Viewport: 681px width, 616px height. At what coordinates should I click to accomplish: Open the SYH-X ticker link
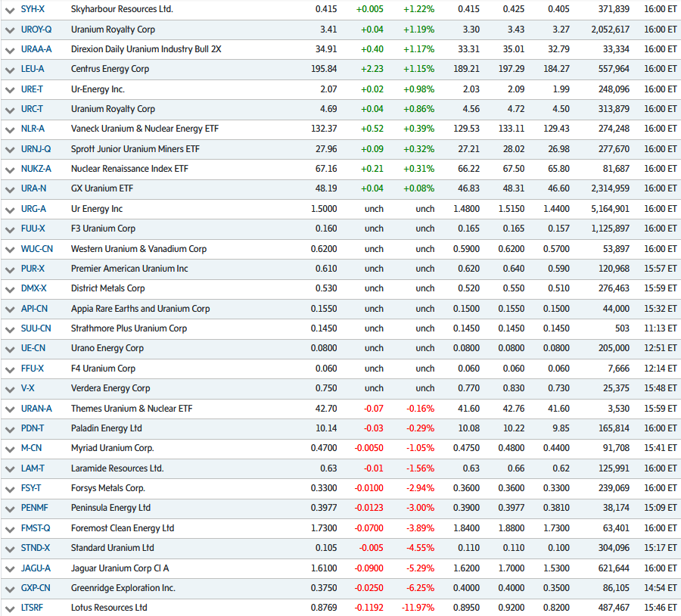tap(33, 9)
